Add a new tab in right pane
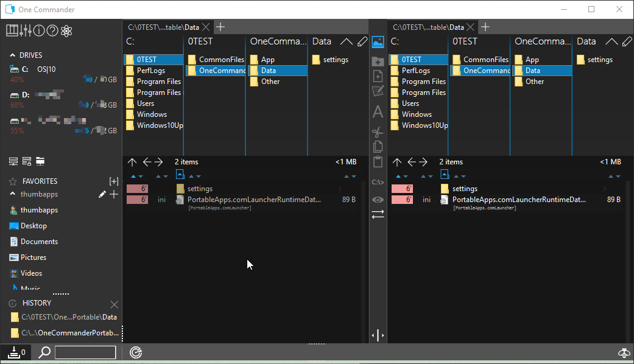The width and height of the screenshot is (634, 364). [x=485, y=27]
